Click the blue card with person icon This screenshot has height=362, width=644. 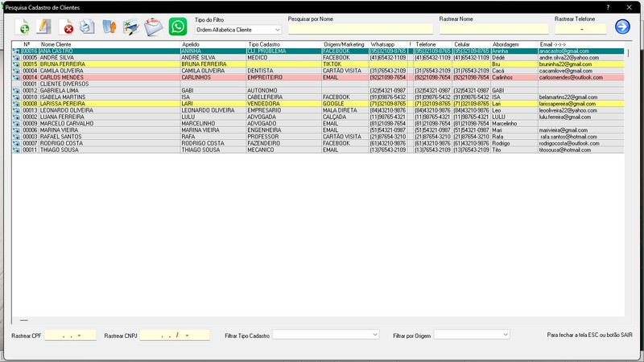109,27
